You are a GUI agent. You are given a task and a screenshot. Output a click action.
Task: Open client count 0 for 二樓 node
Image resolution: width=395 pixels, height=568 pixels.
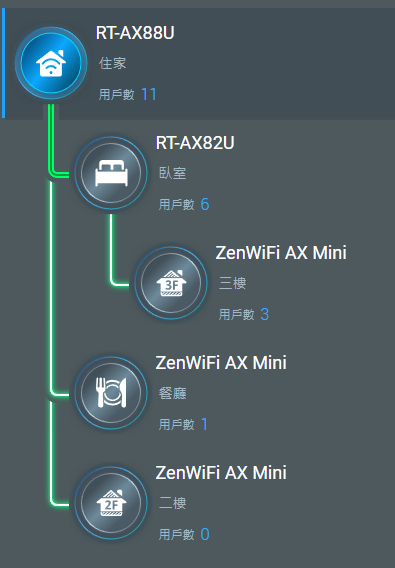click(x=205, y=534)
